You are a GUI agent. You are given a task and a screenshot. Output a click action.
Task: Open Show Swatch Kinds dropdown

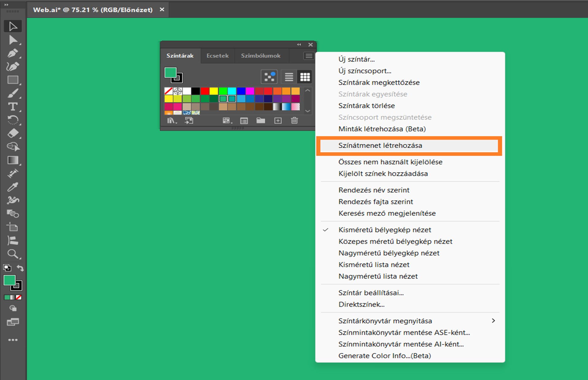(227, 121)
